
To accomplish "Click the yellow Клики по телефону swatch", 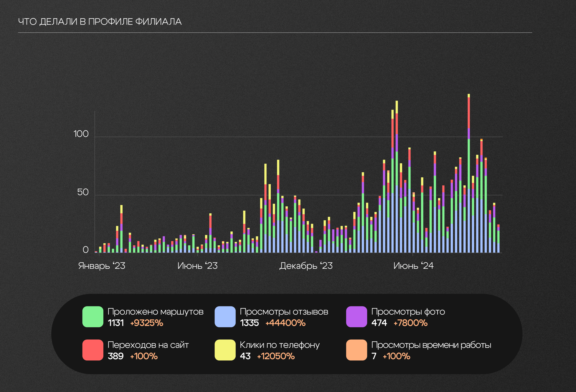I will pyautogui.click(x=225, y=350).
